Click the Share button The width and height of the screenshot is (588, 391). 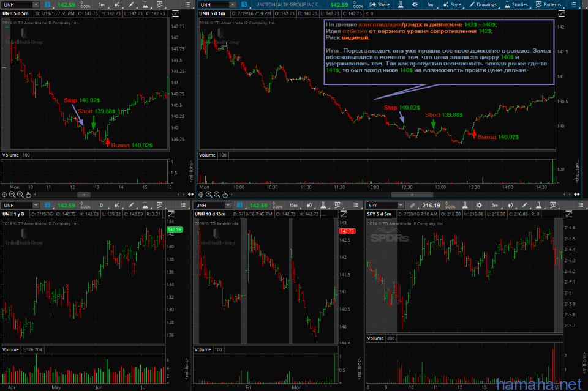point(380,4)
